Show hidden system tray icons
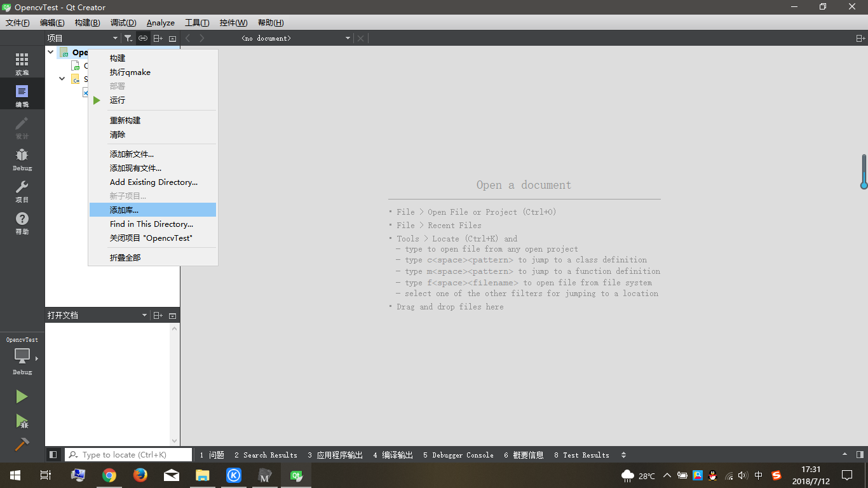Viewport: 868px width, 488px height. coord(667,475)
